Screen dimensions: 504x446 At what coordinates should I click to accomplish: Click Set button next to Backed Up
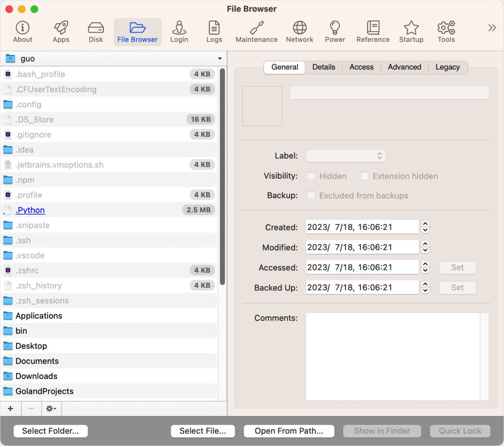click(458, 287)
